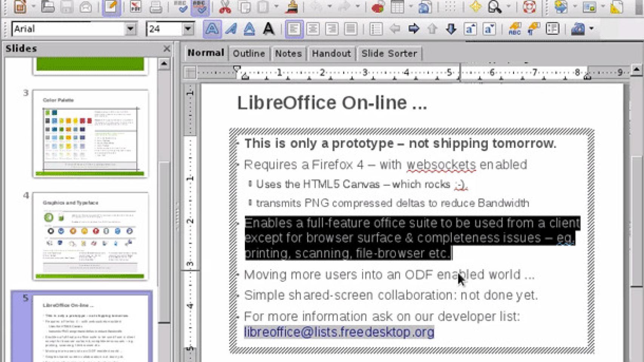Screen dimensions: 644x362
Task: Click the Move Up arrow icon
Action: [x=433, y=29]
